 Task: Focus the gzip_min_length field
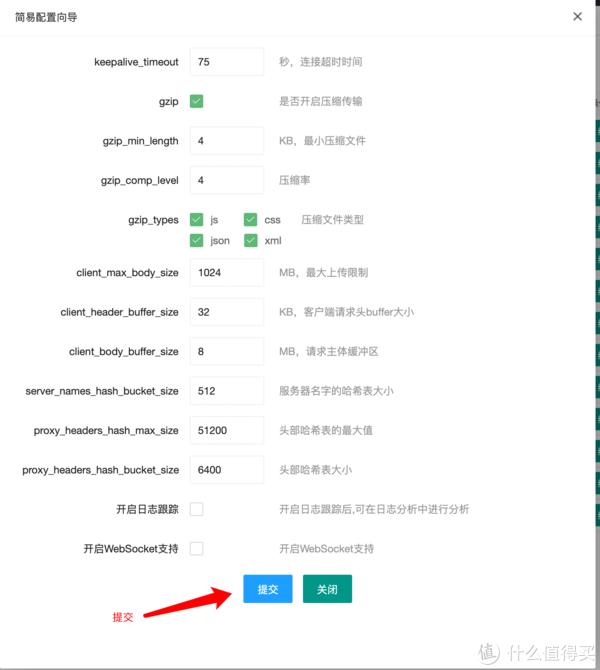pyautogui.click(x=227, y=141)
